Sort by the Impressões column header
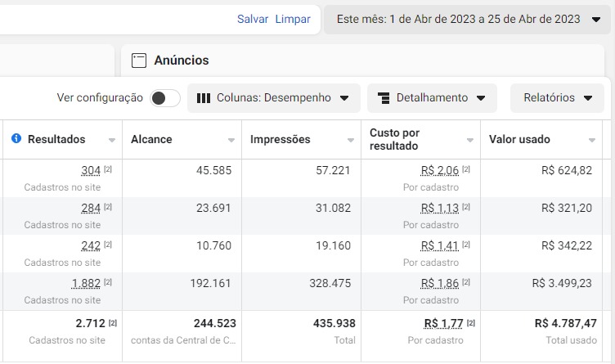The height and width of the screenshot is (364, 615). 281,139
